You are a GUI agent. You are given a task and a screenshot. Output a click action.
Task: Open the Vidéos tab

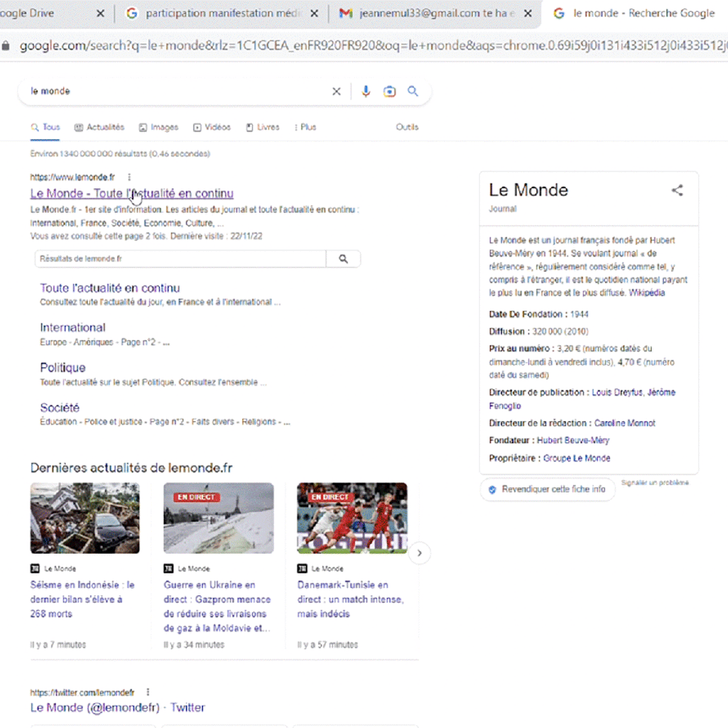pyautogui.click(x=212, y=127)
